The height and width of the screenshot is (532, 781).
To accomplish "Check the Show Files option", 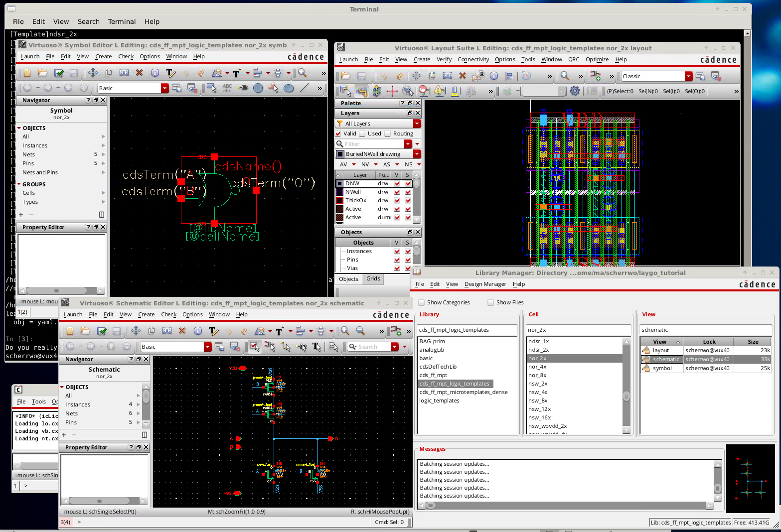I will click(491, 302).
